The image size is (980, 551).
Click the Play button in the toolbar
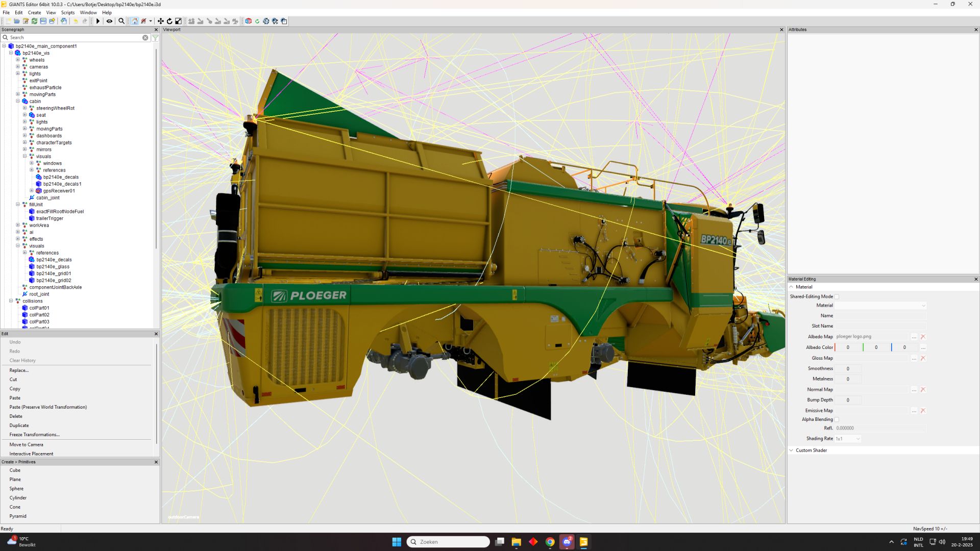point(98,21)
